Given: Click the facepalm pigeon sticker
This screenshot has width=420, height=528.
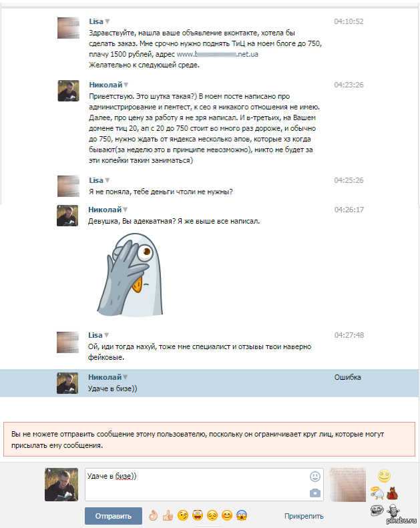Looking at the screenshot, I should pyautogui.click(x=130, y=274).
